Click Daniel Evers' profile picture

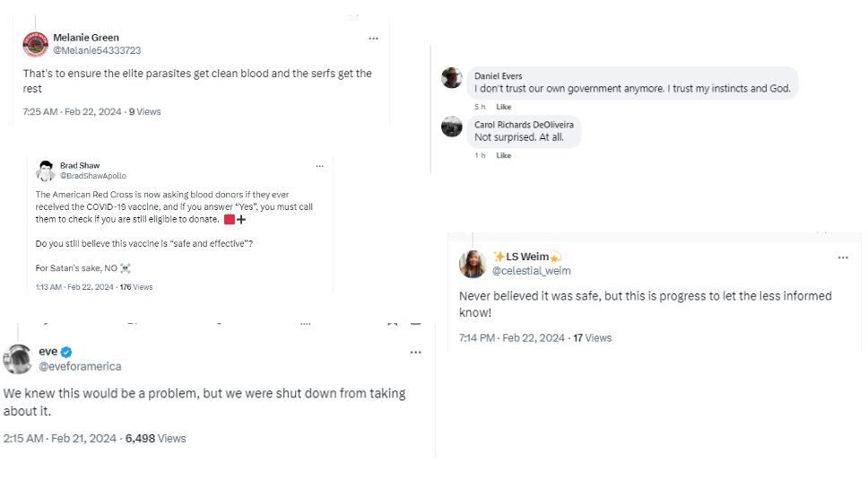[452, 78]
